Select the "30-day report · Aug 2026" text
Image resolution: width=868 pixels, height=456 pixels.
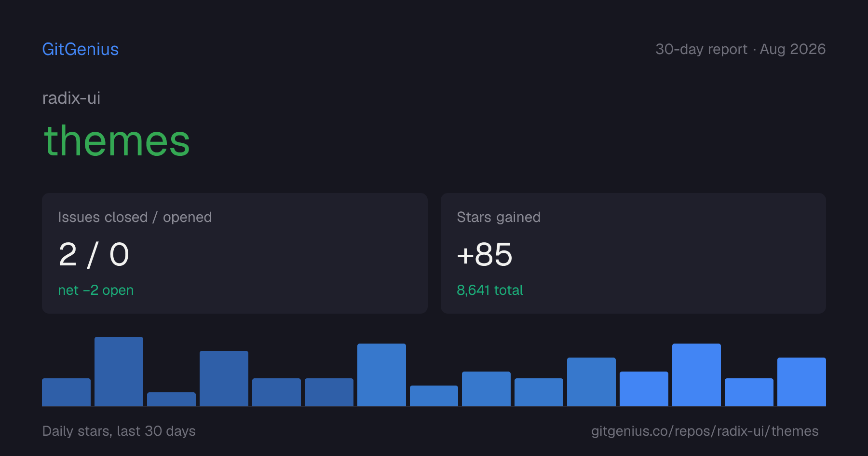click(740, 49)
